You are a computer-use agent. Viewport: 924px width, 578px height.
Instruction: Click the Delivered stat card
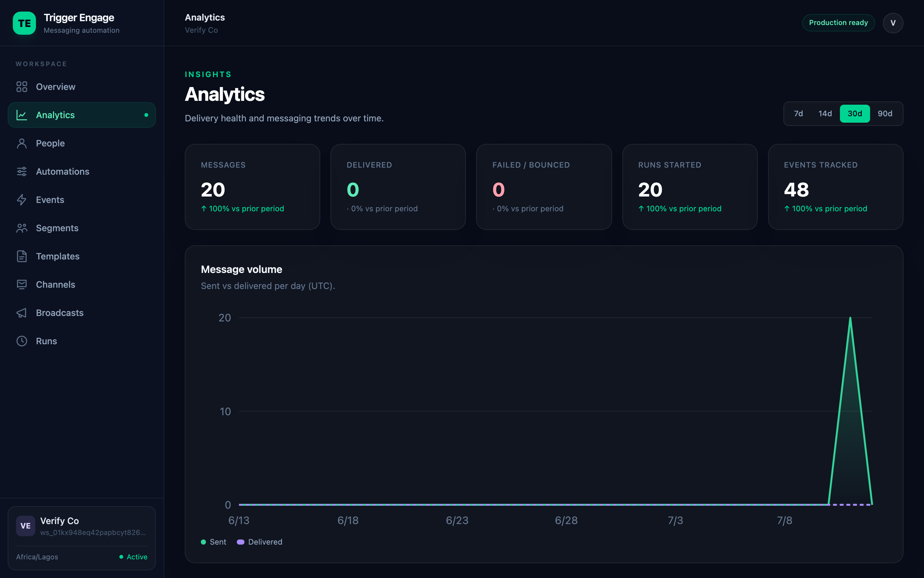398,187
